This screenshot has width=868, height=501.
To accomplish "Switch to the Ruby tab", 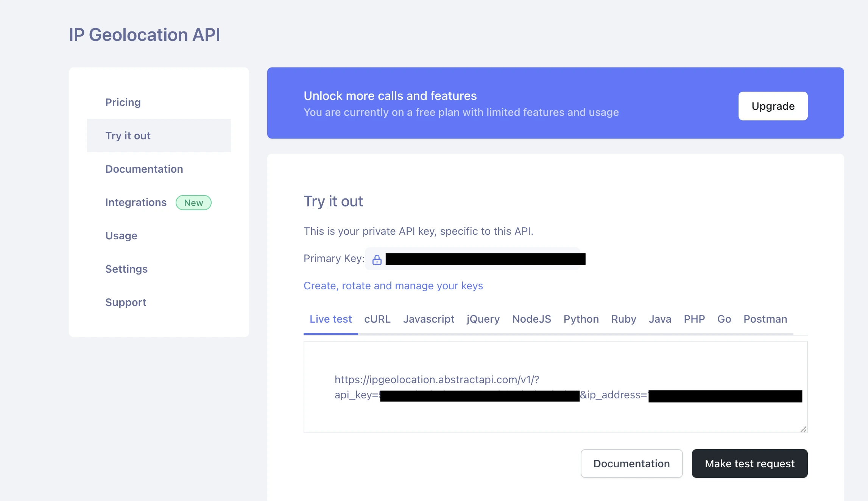I will tap(623, 319).
